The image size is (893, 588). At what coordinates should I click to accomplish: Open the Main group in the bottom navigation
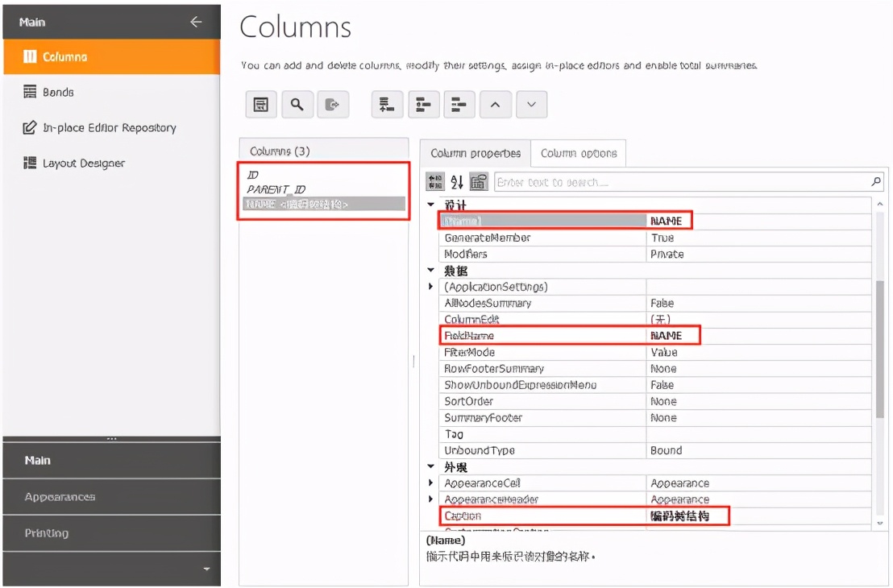point(111,460)
